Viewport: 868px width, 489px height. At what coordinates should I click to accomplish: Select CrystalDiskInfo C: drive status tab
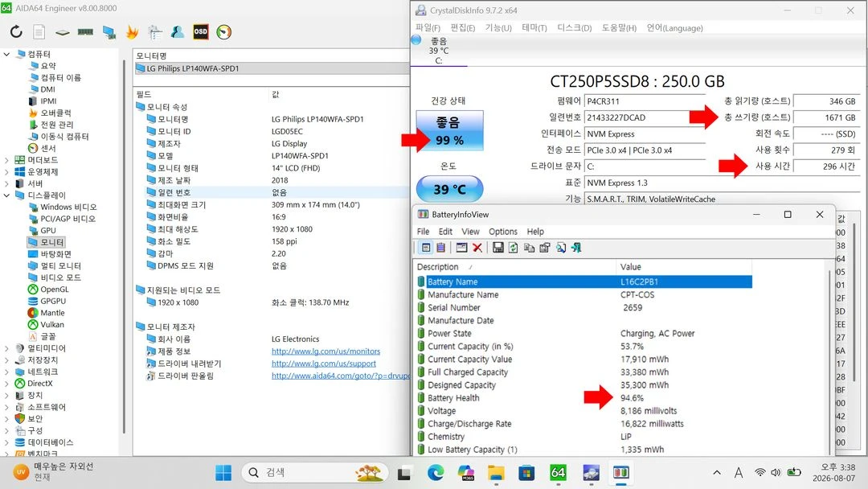point(439,51)
